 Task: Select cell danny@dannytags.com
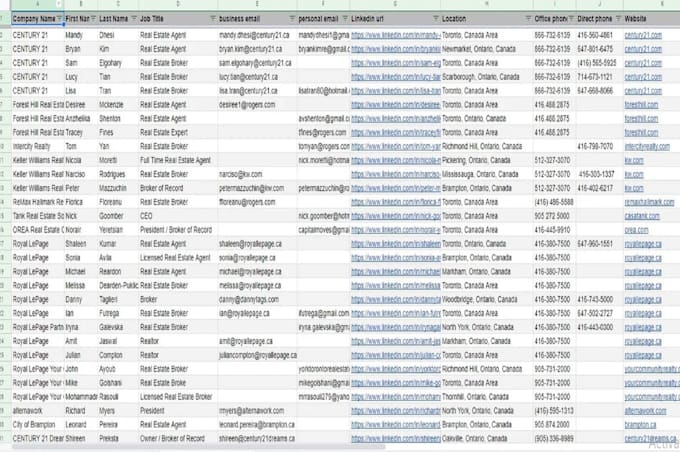[x=257, y=299]
